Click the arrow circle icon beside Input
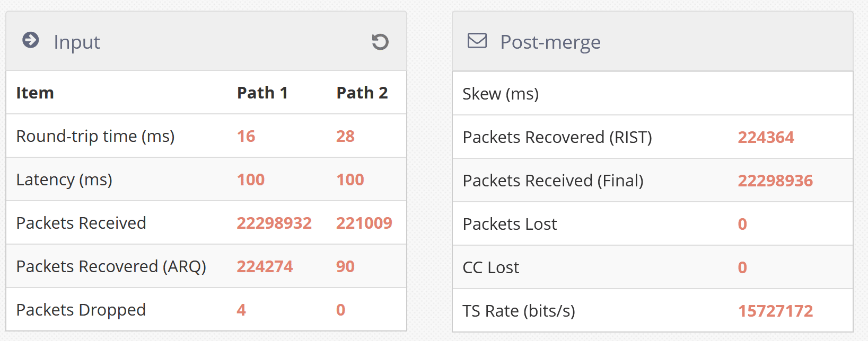 pos(31,40)
